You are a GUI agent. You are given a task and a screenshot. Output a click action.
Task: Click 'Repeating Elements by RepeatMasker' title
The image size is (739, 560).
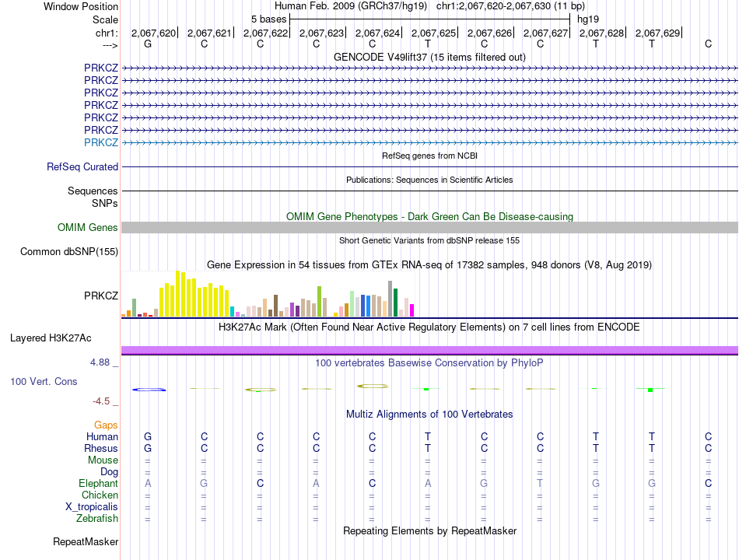click(x=429, y=530)
